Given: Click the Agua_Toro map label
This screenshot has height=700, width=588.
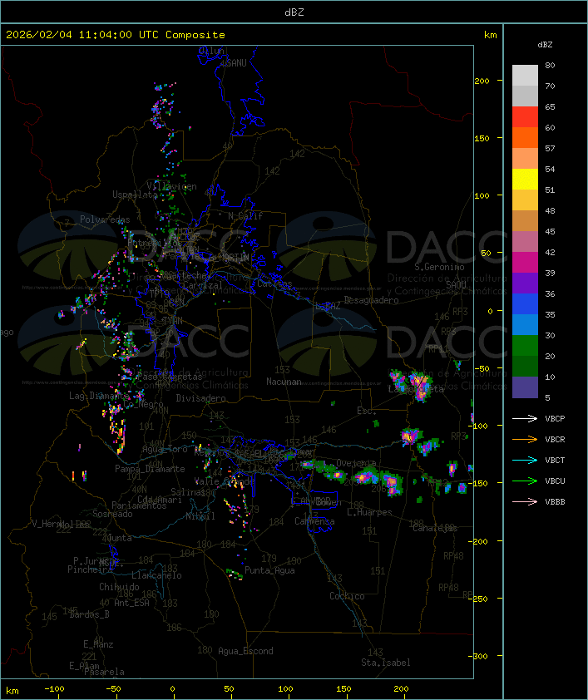Looking at the screenshot, I should pyautogui.click(x=166, y=449).
